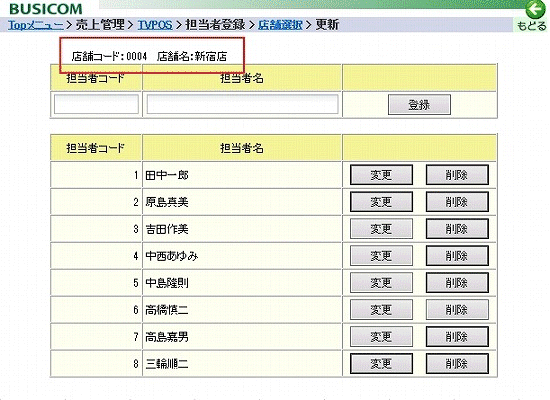This screenshot has height=400, width=550.
Task: Click the 登録 button
Action: pyautogui.click(x=419, y=105)
